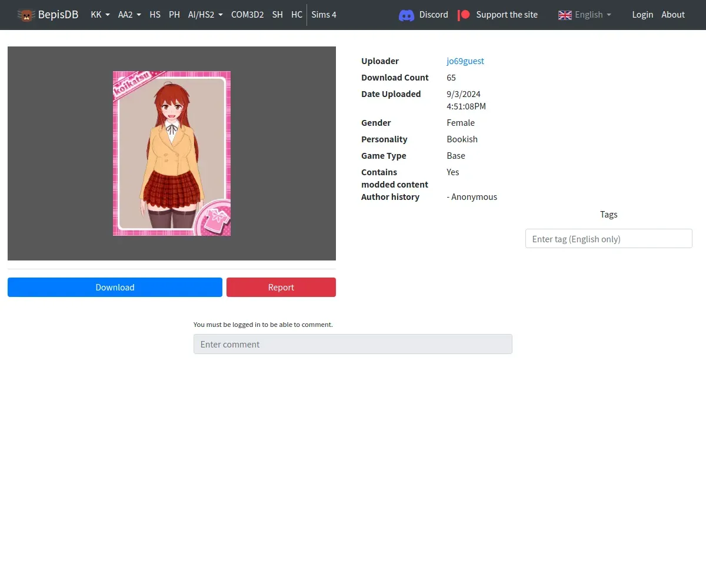The width and height of the screenshot is (706, 588).
Task: Navigate to COM3D2 section
Action: tap(247, 15)
